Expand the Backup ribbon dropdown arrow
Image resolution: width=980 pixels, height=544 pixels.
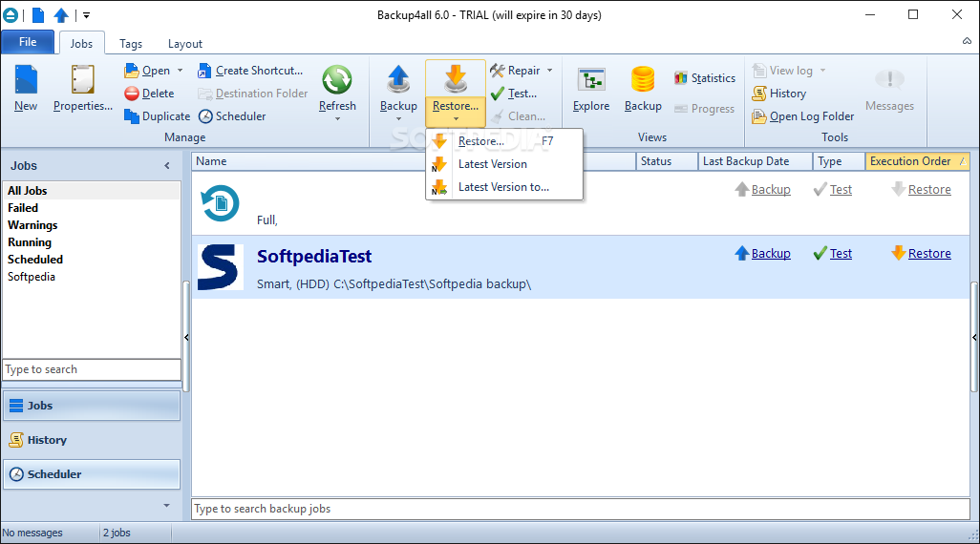398,118
